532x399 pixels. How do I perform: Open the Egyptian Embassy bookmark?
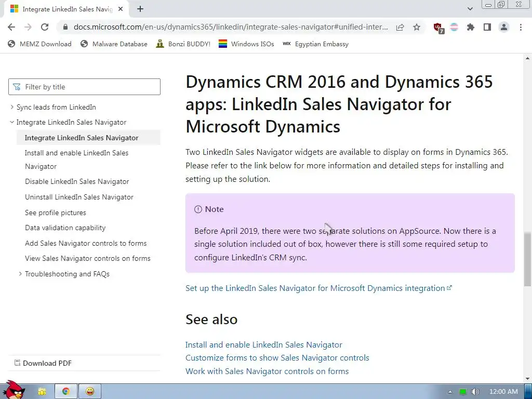click(x=315, y=44)
